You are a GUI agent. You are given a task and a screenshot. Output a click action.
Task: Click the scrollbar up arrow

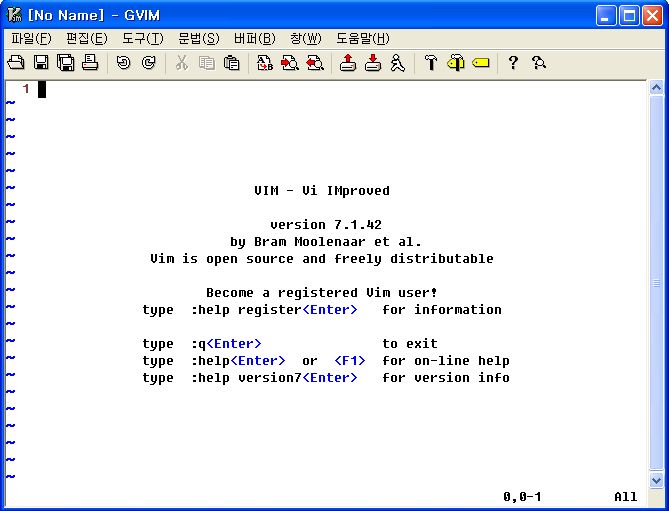[657, 88]
